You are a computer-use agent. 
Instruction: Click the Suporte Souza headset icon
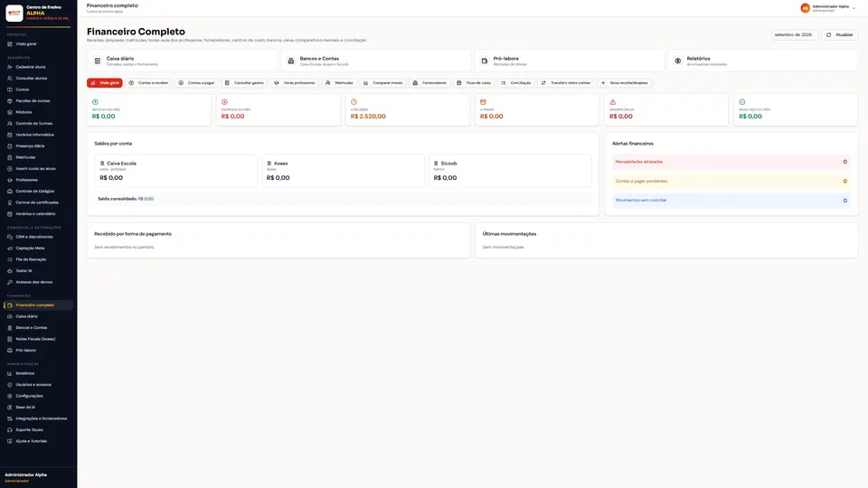click(x=9, y=430)
